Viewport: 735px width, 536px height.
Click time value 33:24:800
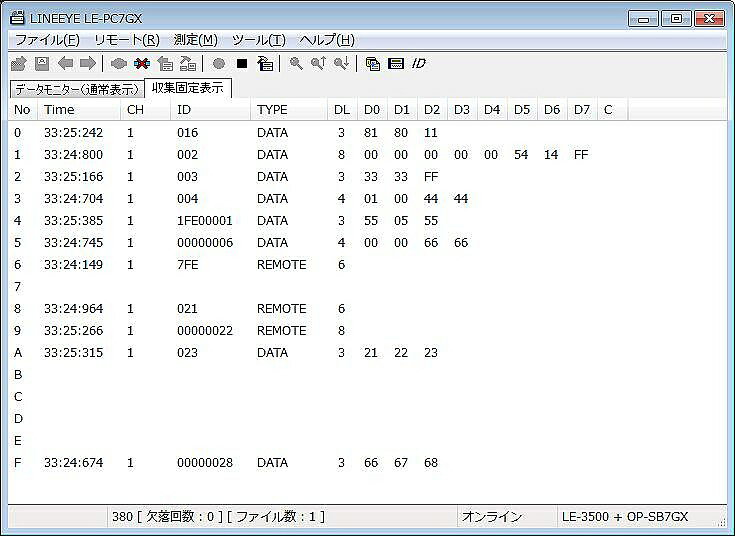pos(73,155)
